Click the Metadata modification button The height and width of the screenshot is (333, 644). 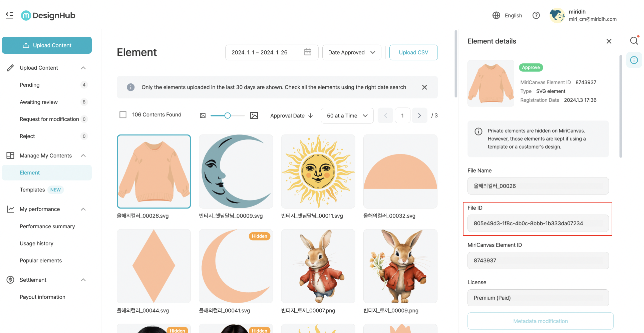540,321
